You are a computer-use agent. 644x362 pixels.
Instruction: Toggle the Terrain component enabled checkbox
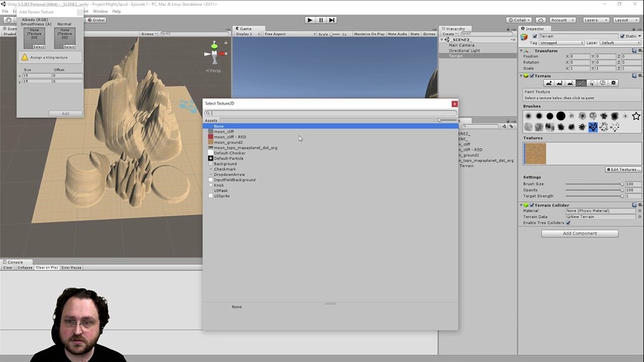point(531,76)
